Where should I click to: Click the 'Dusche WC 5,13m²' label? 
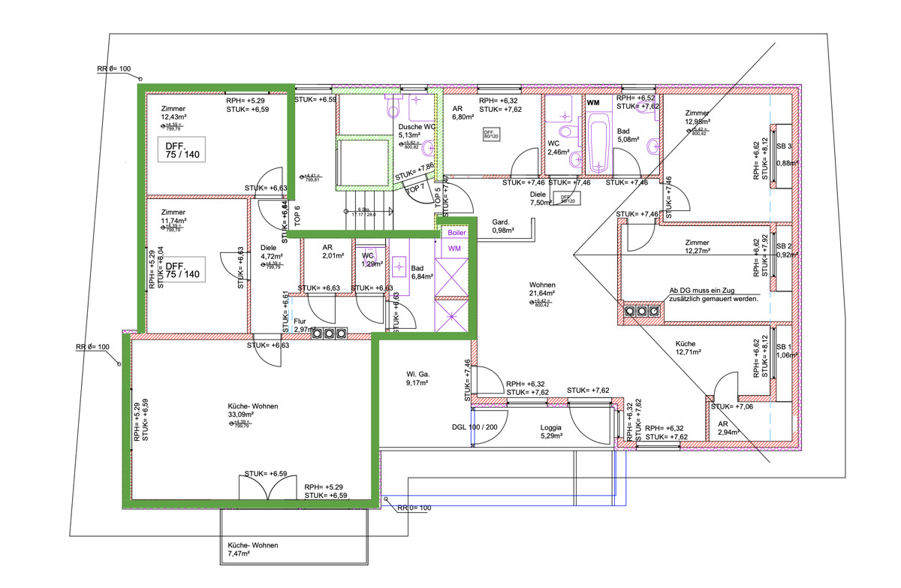tap(417, 131)
